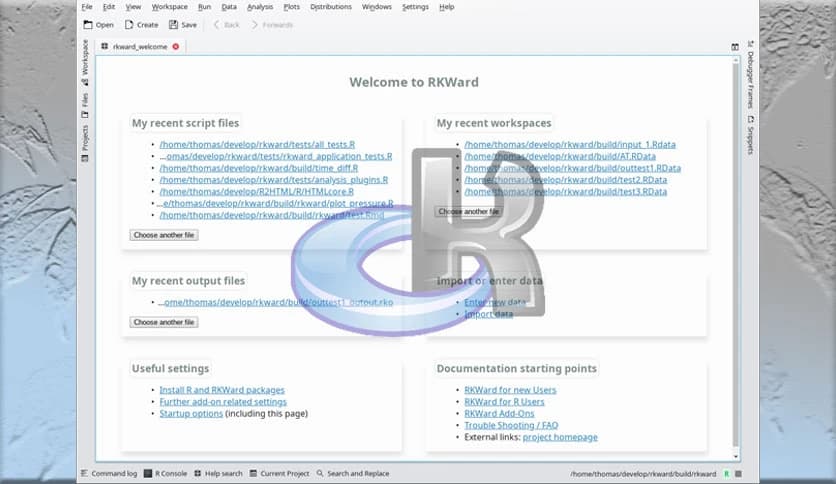
Task: Show the Debugger Frames side panel
Action: tap(750, 74)
